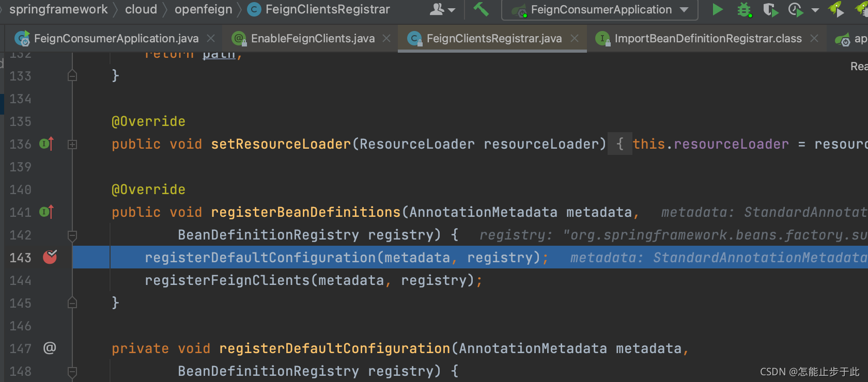
Task: Switch to the FeignConsumerApplication.java tab
Action: (x=116, y=38)
